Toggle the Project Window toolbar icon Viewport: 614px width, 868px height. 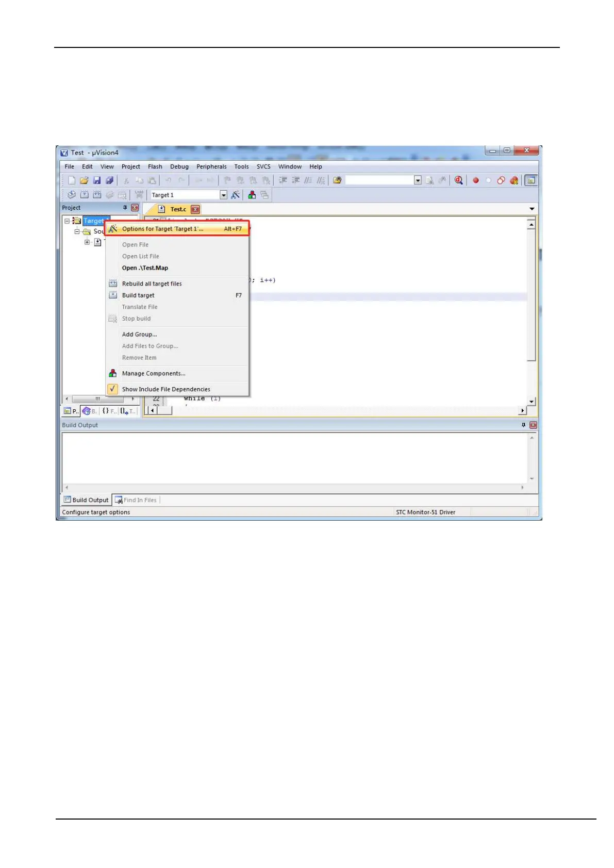(530, 180)
